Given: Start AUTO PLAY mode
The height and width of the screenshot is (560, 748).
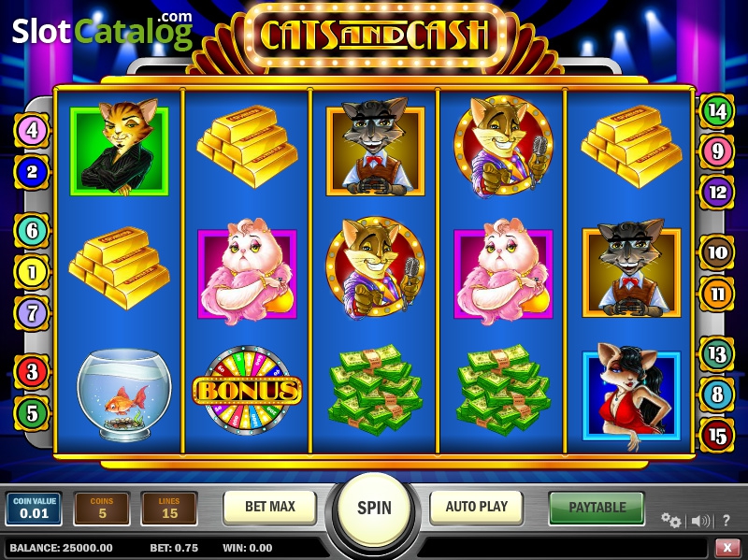Looking at the screenshot, I should [477, 507].
